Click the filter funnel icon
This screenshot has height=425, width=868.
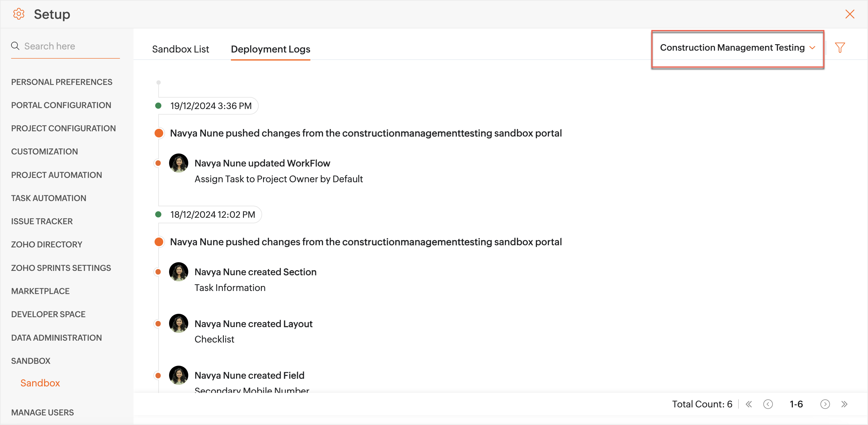(x=840, y=48)
